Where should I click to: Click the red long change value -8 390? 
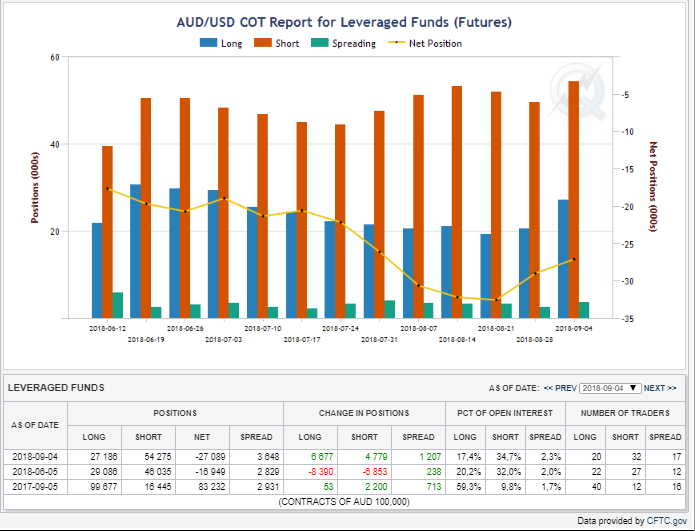coord(320,472)
